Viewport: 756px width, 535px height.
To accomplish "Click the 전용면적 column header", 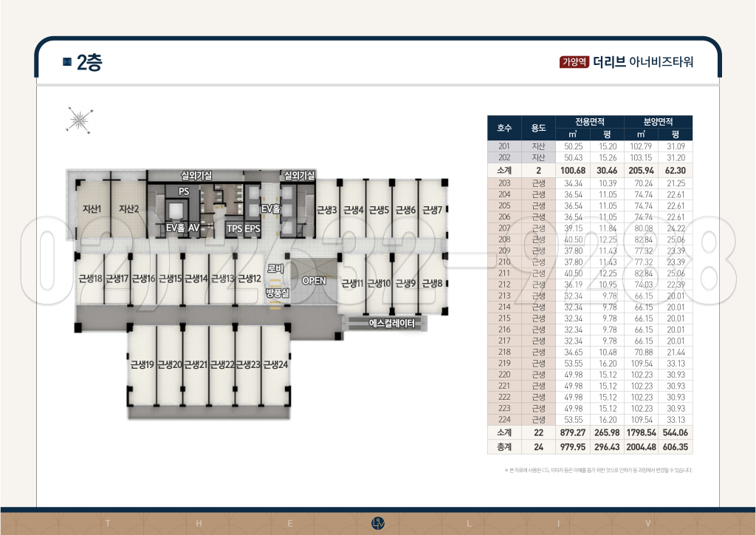I will point(590,122).
